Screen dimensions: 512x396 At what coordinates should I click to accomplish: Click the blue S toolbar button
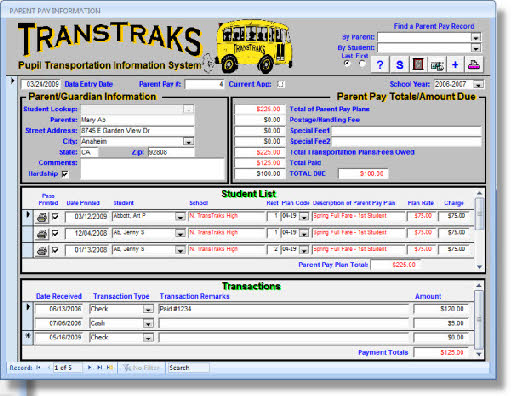pyautogui.click(x=399, y=64)
